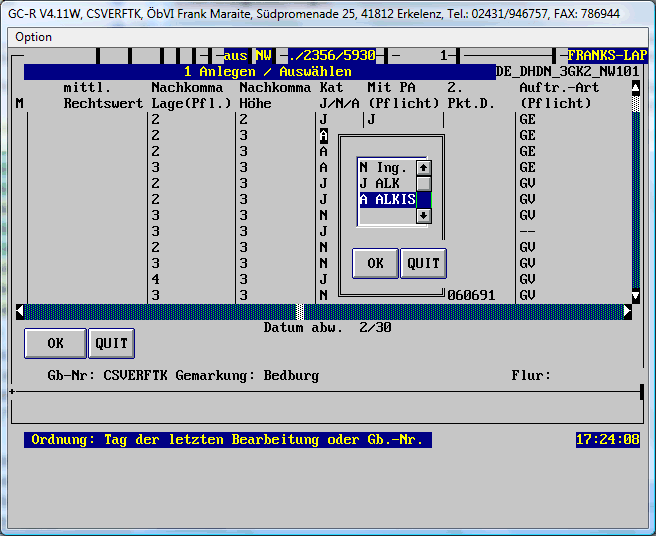The width and height of the screenshot is (656, 536).
Task: Click the table's vertical scroll down arrow
Action: 636,296
